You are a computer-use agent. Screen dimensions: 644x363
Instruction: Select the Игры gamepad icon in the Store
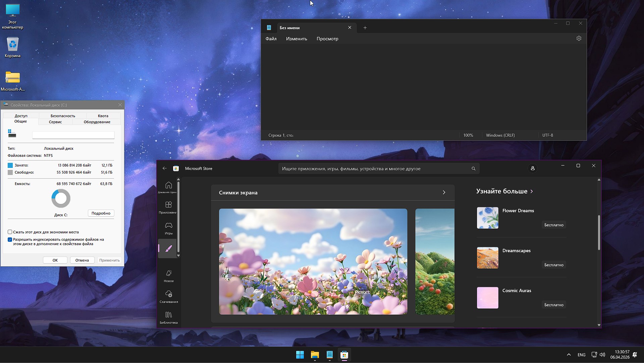pos(168,227)
